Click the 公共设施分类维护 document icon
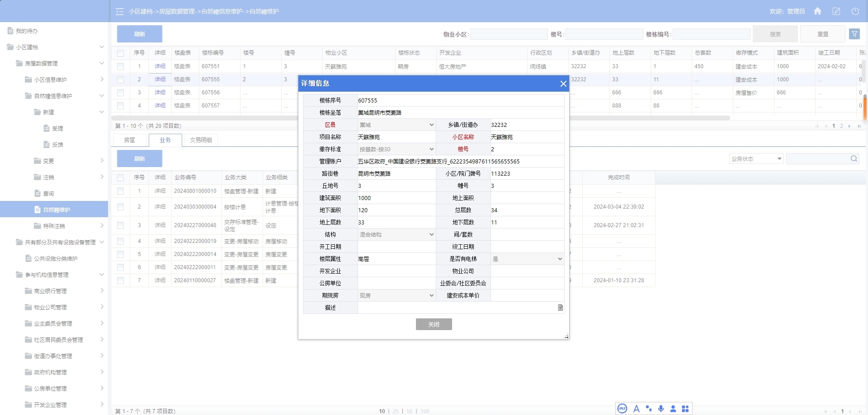The height and width of the screenshot is (415, 868). click(28, 258)
